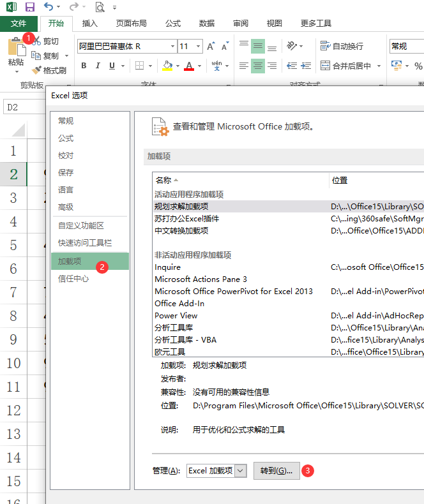424x504 pixels.
Task: Switch to the Formulas (公式) ribbon tab
Action: pyautogui.click(x=173, y=24)
